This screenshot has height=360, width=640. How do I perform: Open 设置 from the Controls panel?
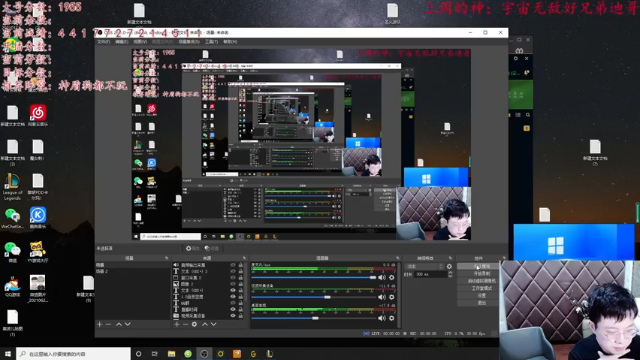tap(478, 296)
